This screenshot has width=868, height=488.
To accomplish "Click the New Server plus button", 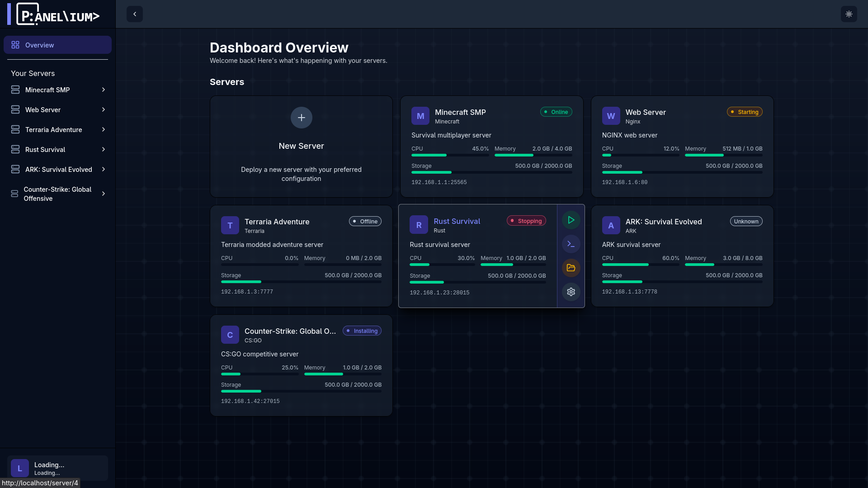I will pos(301,118).
